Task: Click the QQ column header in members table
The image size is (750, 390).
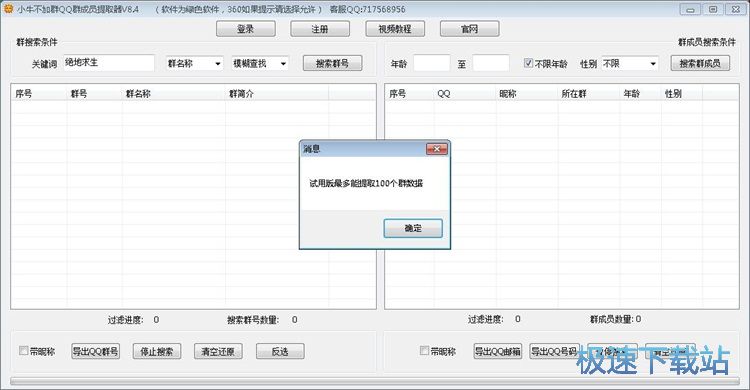Action: pos(465,94)
